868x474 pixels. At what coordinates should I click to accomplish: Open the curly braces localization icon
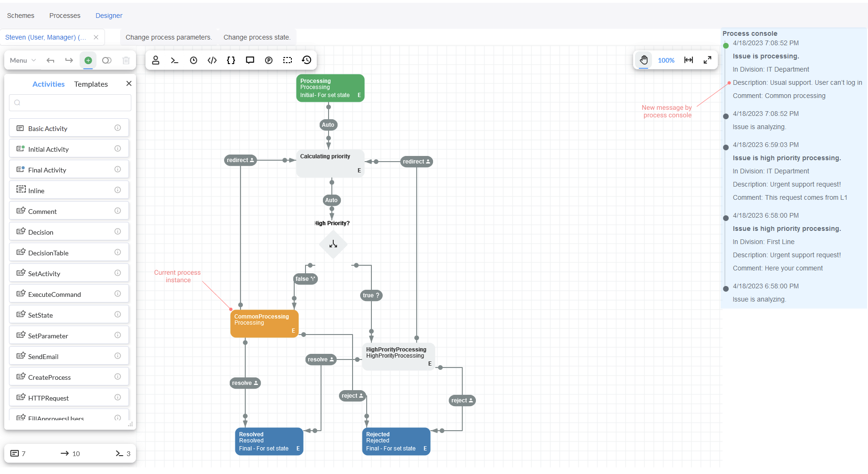click(231, 60)
